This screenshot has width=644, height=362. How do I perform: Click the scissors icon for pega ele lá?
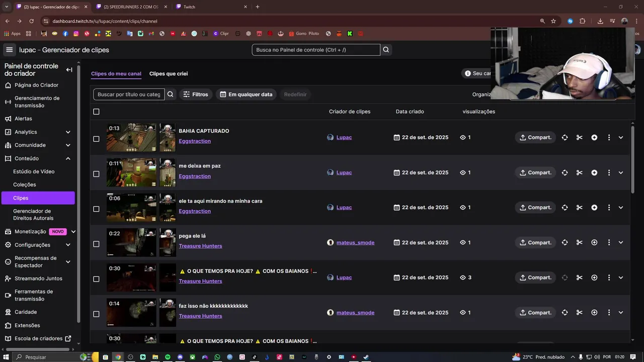[579, 242]
